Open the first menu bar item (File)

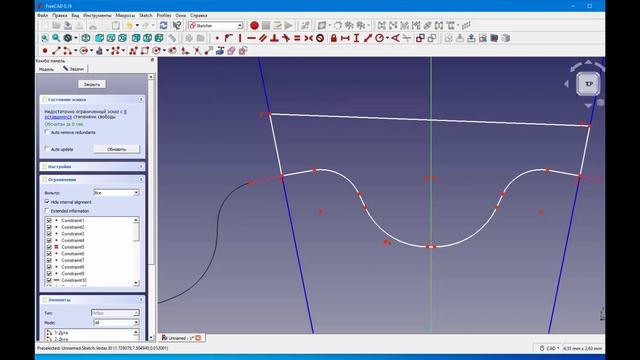[x=42, y=16]
